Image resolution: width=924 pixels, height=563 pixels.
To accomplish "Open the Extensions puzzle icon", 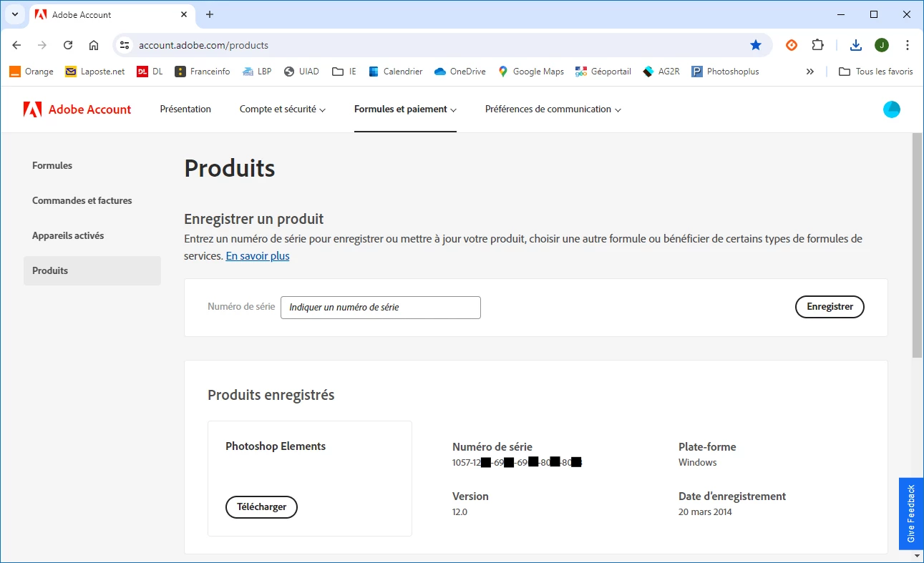I will pyautogui.click(x=817, y=45).
